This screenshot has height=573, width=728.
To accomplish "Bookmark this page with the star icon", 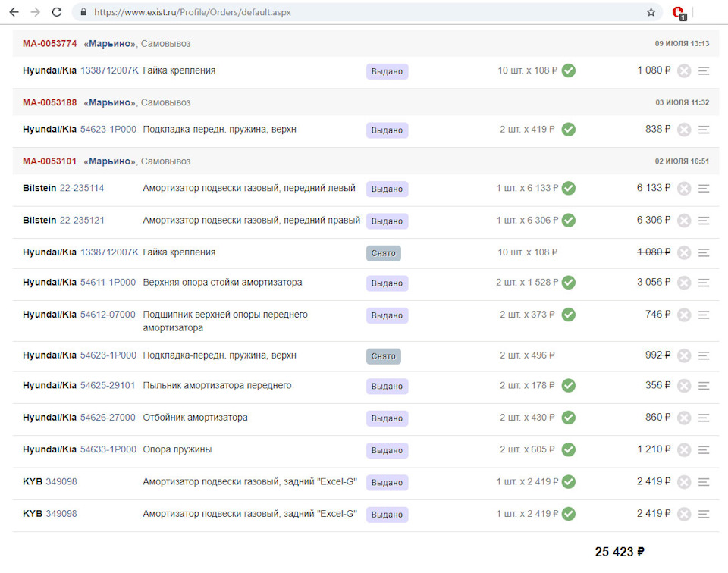I will [x=651, y=12].
